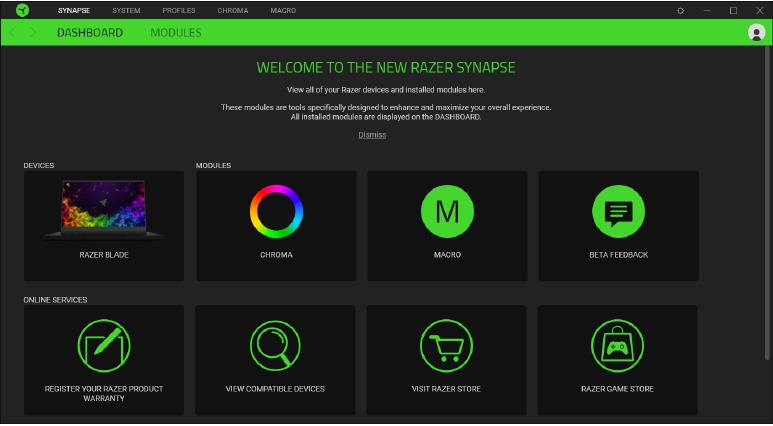This screenshot has height=426, width=773.
Task: Click the RAZER BLADE device label
Action: 104,255
